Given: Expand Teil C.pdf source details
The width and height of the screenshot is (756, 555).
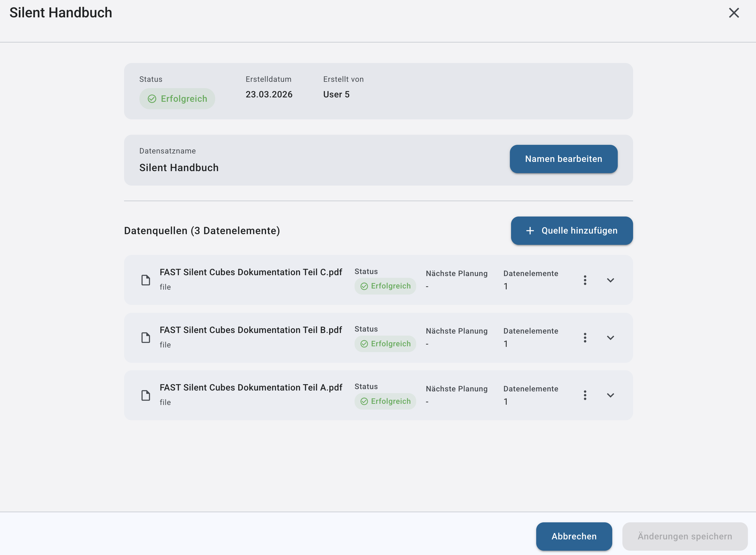Looking at the screenshot, I should point(611,280).
